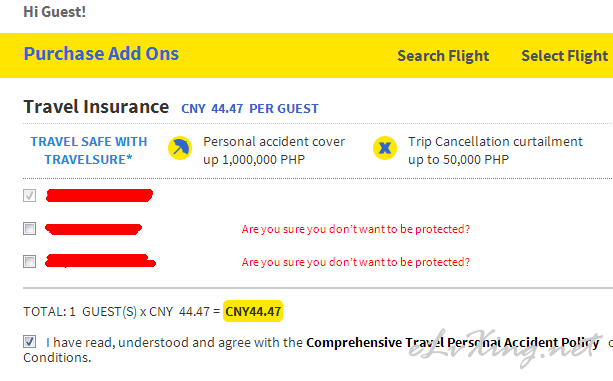Check the third guest's insurance checkbox
The width and height of the screenshot is (613, 381).
29,261
